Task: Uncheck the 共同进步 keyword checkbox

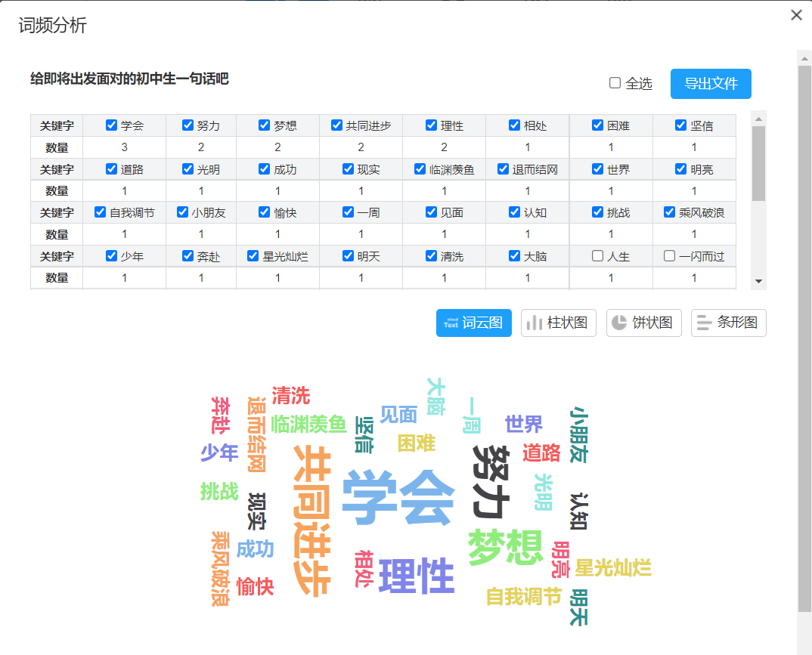Action: click(x=337, y=125)
